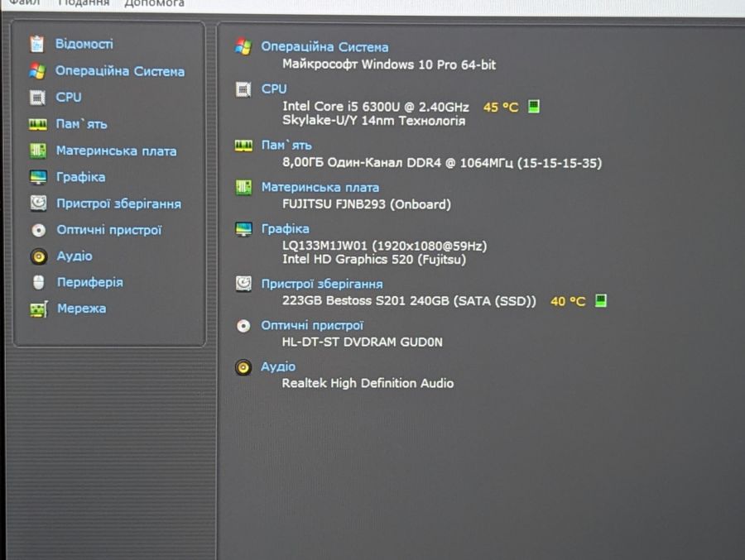Screen dimensions: 745x560
Task: Click the 40 °C SSD temperature value
Action: (568, 302)
